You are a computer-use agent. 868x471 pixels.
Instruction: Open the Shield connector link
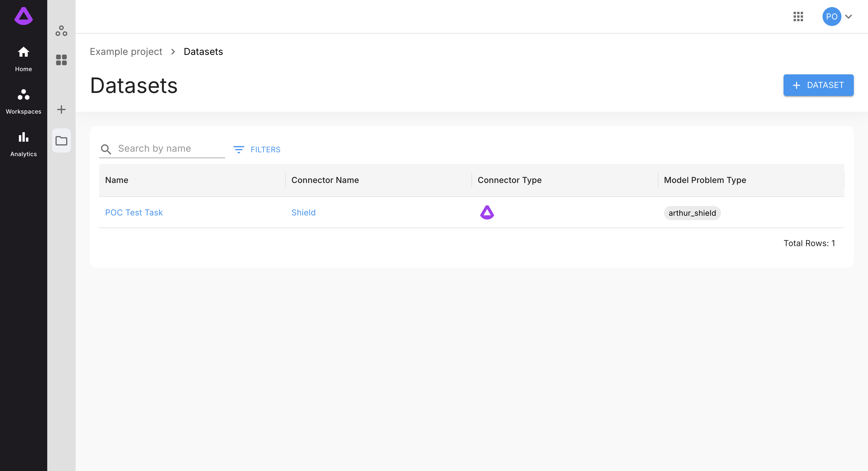coord(303,212)
